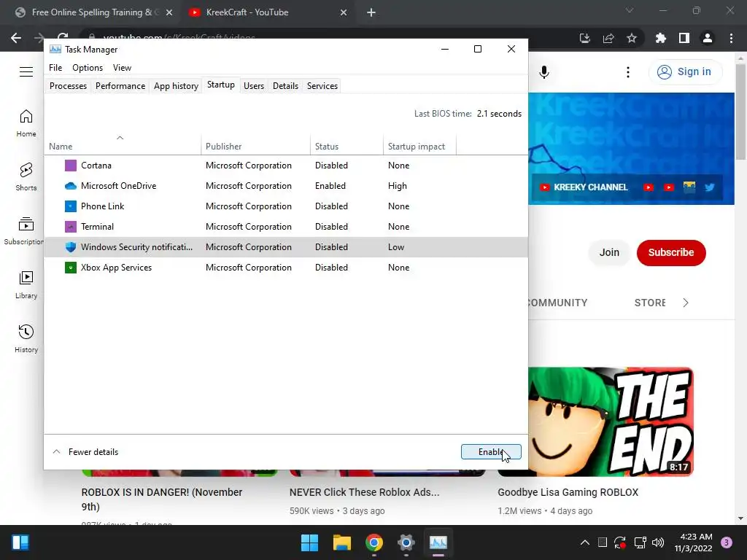Open YouTube hamburger guide menu
The image size is (747, 560).
26,72
